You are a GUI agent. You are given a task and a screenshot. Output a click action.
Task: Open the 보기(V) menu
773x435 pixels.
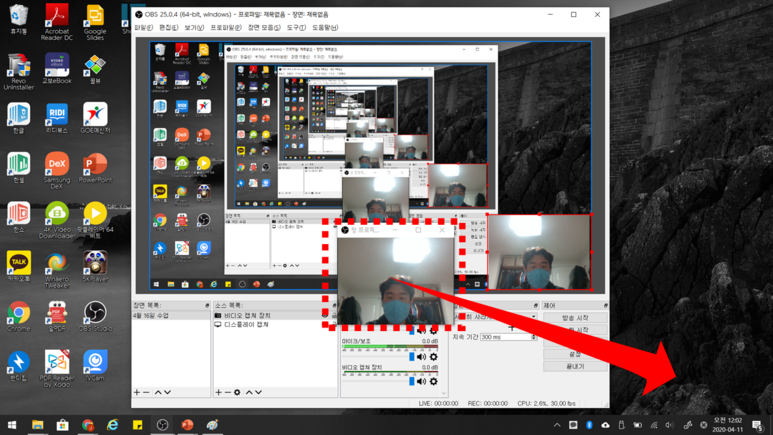click(x=194, y=28)
